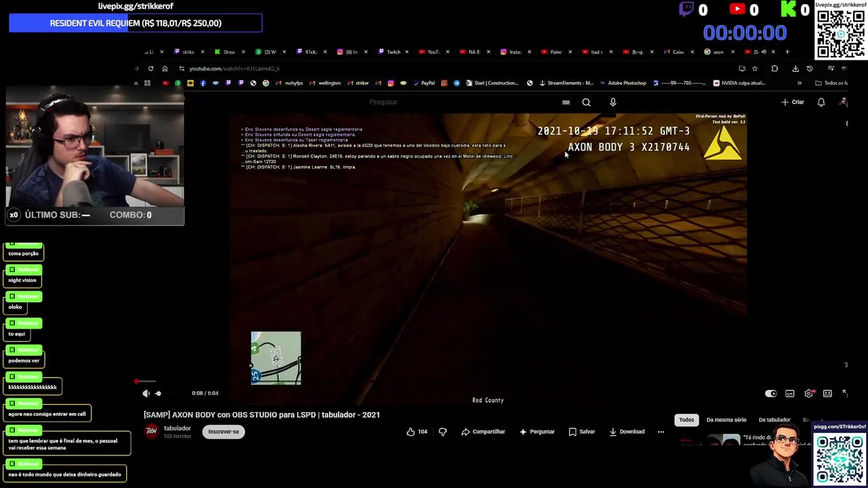Viewport: 868px width, 488px height.
Task: Open tabulador channel name link
Action: tap(177, 428)
